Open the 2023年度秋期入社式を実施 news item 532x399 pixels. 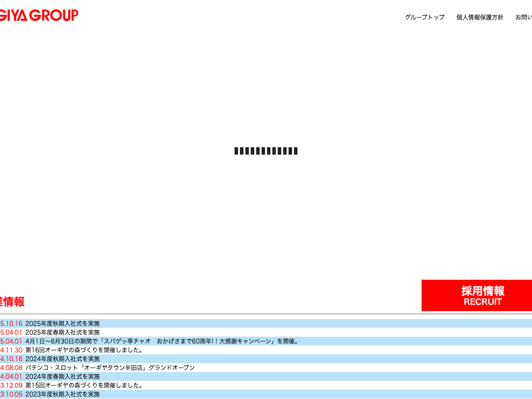pyautogui.click(x=63, y=394)
